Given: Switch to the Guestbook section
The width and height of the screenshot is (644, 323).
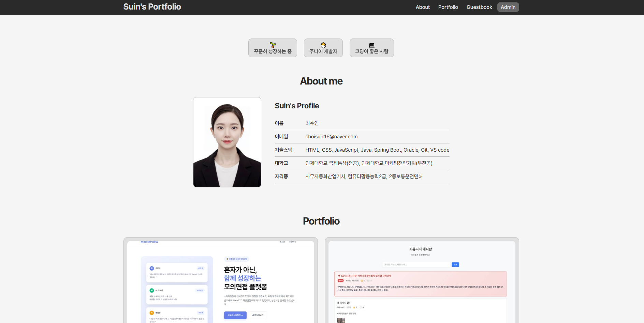Looking at the screenshot, I should [479, 7].
